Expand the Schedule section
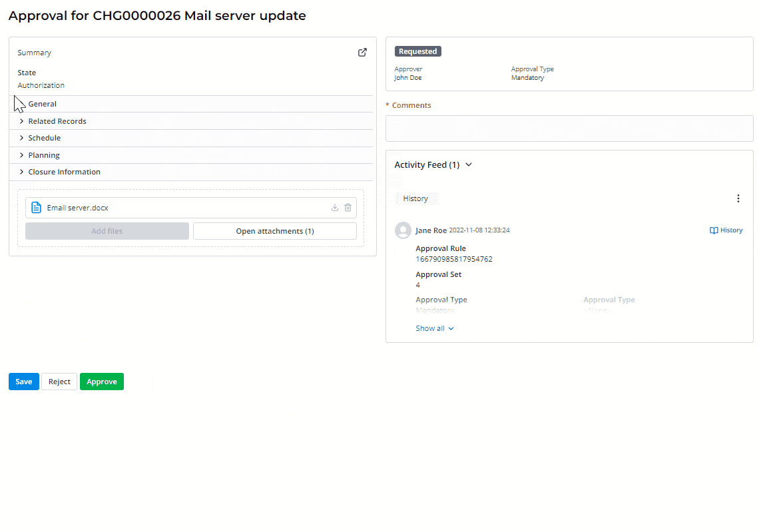Viewport: 757px width, 532px height. click(44, 138)
